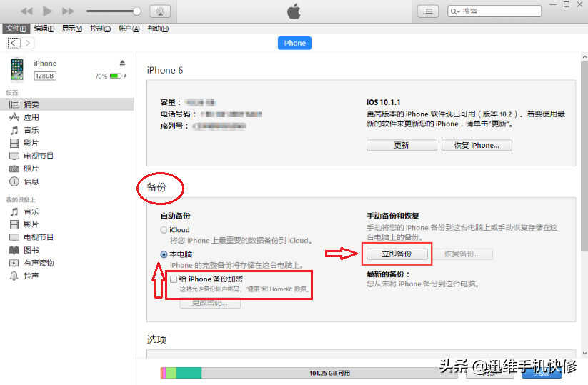The width and height of the screenshot is (588, 385).
Task: Click the play button
Action: [47, 11]
